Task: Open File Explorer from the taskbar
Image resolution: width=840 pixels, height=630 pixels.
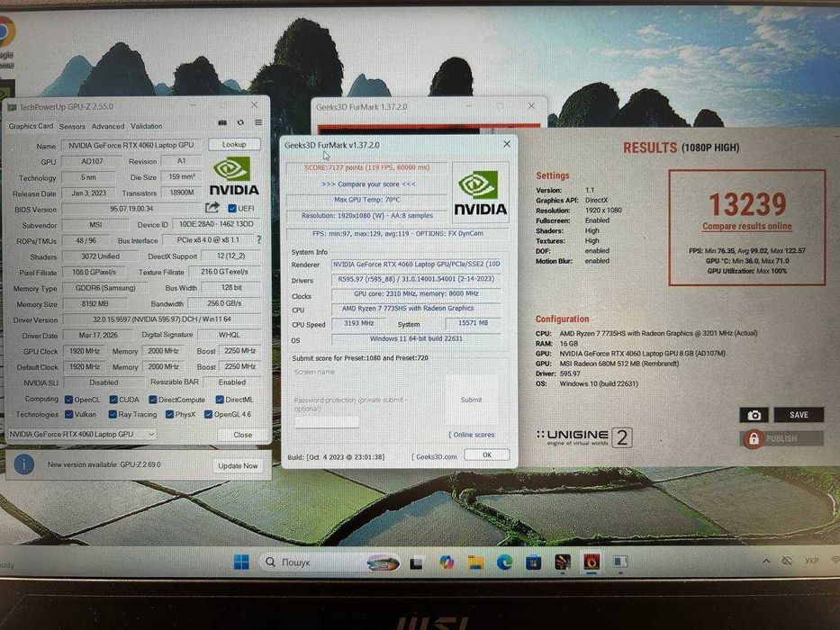Action: [475, 562]
